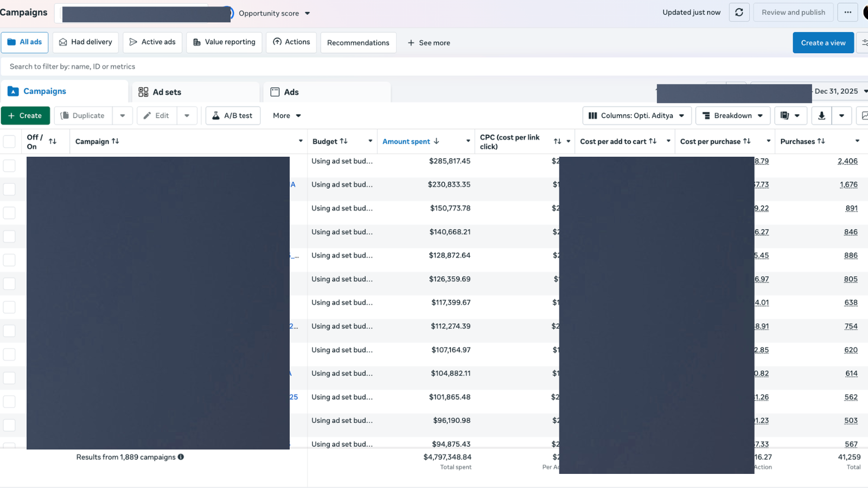Open the Breakdown dropdown
Viewport: 868px width, 488px height.
coord(733,115)
